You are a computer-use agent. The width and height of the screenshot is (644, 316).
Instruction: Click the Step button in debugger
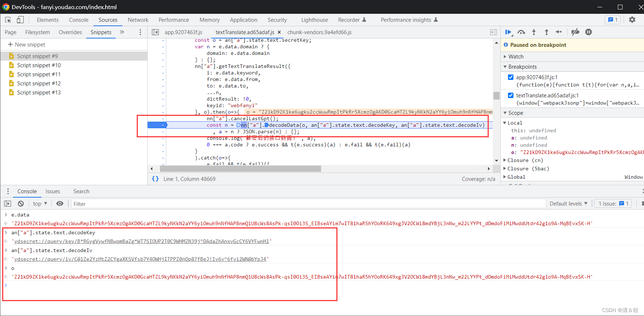tap(559, 32)
